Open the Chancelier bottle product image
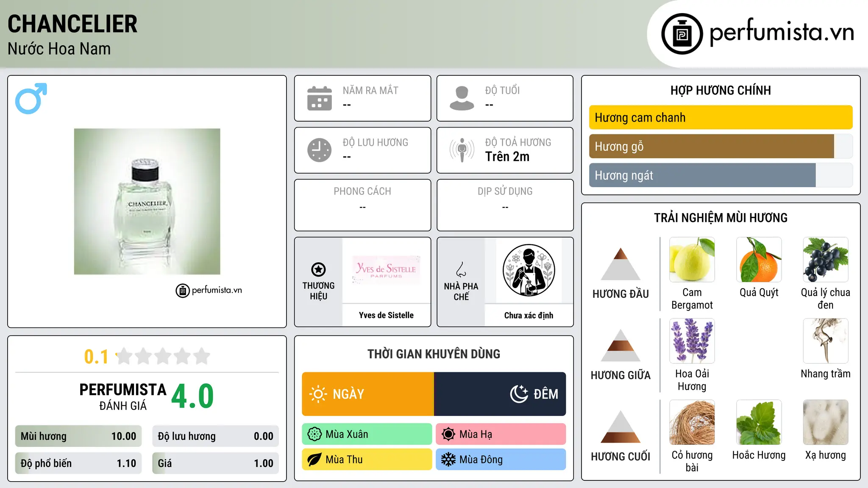 click(147, 202)
